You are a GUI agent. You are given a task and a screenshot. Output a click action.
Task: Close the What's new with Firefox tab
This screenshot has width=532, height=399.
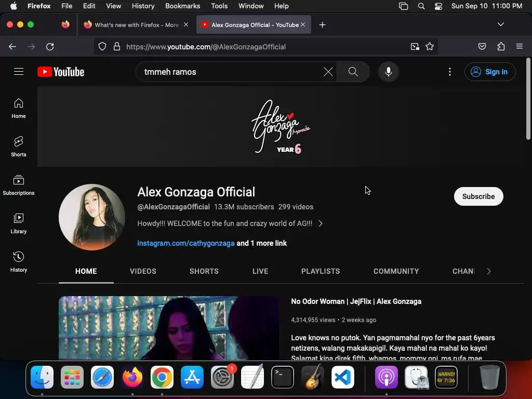coord(186,24)
